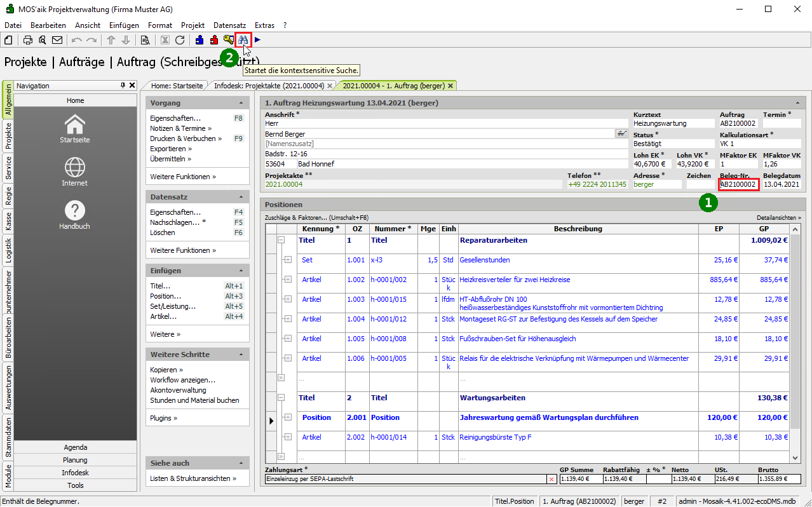Click the blue puzzle piece toolbar icon
This screenshot has height=507, width=812.
200,40
